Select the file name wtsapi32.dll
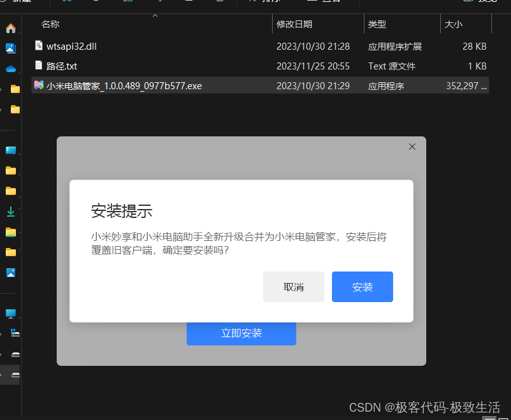Image resolution: width=511 pixels, height=420 pixels. pos(72,47)
